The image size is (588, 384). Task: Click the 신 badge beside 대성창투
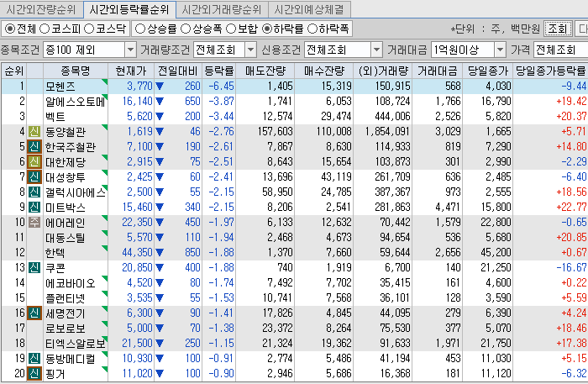pos(34,177)
